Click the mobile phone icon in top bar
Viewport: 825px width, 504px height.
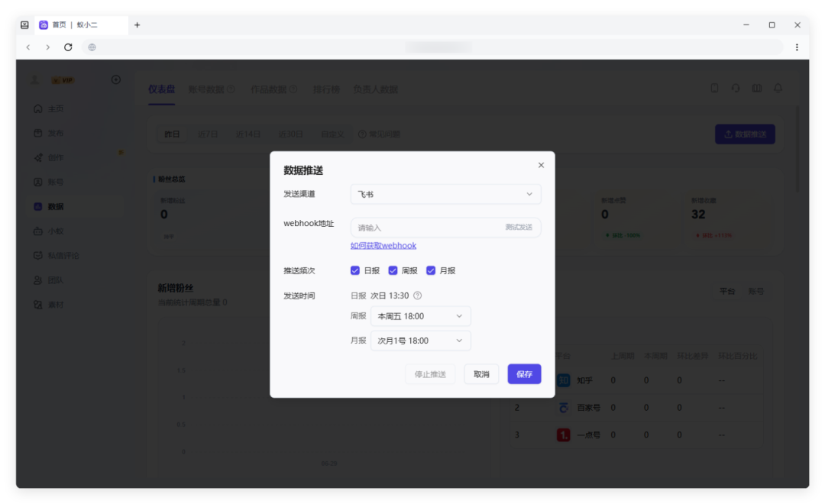(x=714, y=89)
